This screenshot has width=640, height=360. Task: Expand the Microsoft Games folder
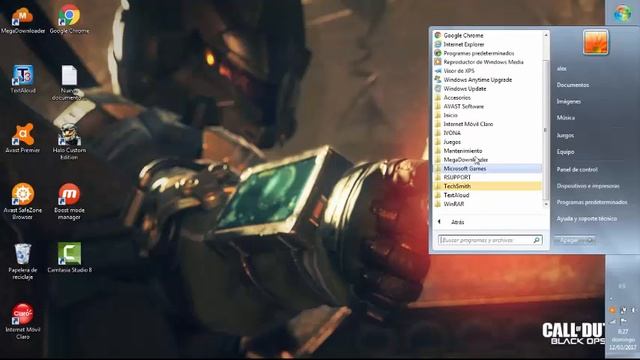pos(488,169)
